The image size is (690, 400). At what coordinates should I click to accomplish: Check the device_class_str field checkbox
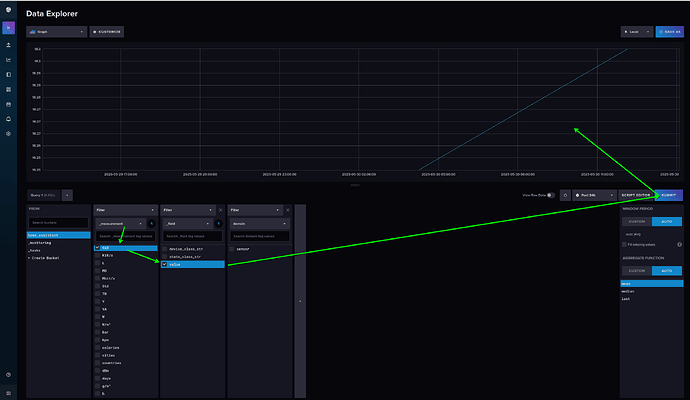pos(165,248)
